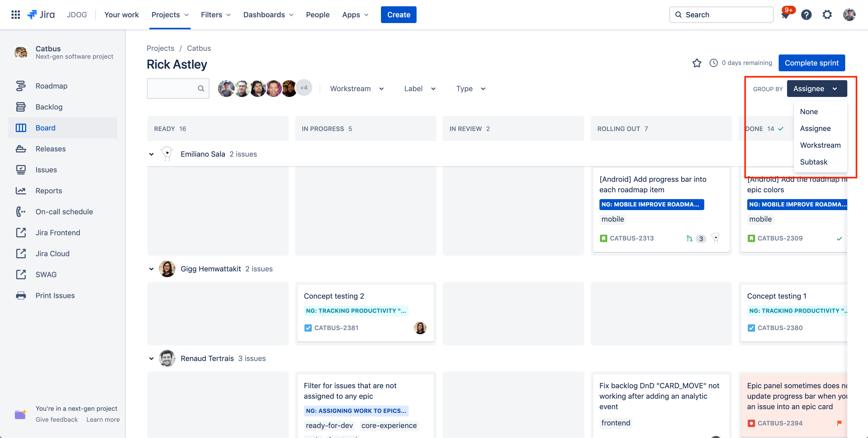Screen dimensions: 868x438
Task: Open the Label filter dropdown
Action: coord(419,89)
